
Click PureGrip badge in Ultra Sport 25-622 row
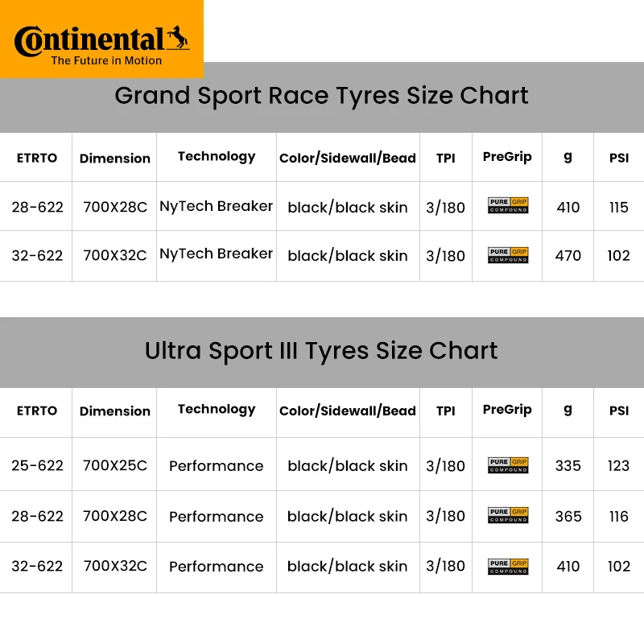508,465
